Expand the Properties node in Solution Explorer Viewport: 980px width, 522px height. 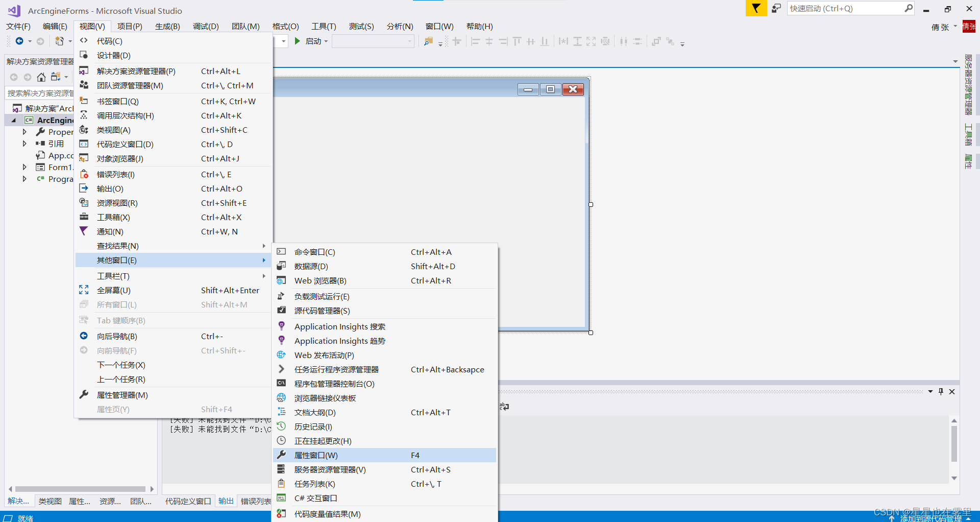coord(24,132)
